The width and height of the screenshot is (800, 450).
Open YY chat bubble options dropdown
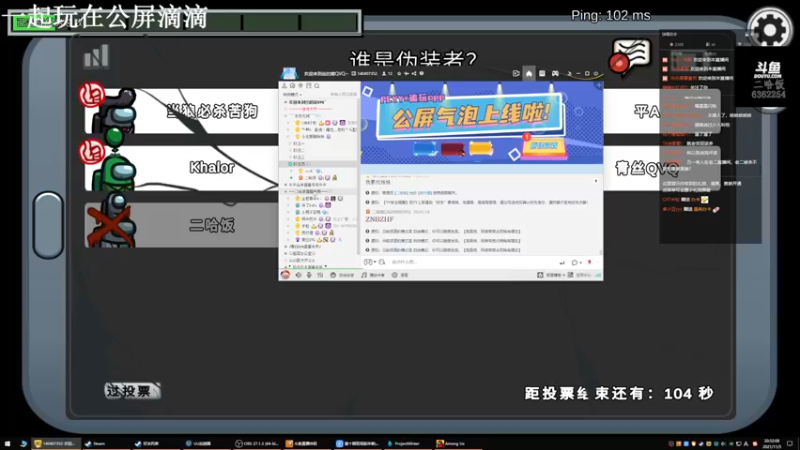[576, 263]
